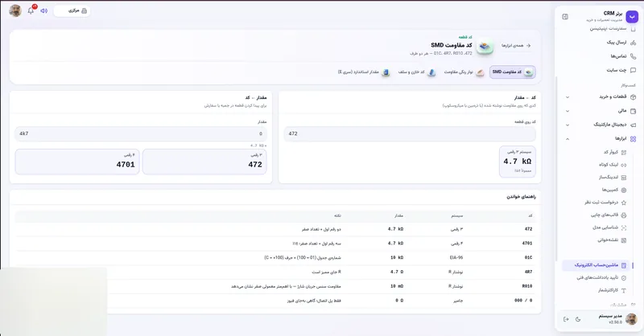The width and height of the screenshot is (644, 336).
Task: Expand مالی finance section
Action: (x=601, y=111)
